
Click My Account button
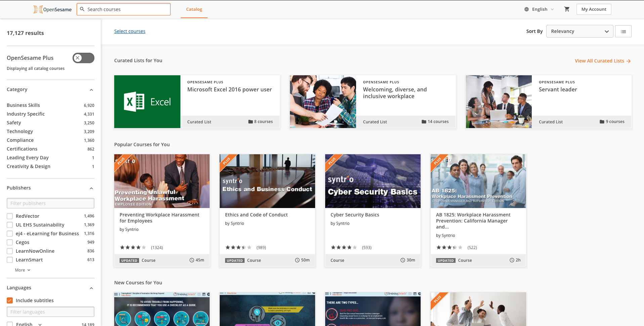pyautogui.click(x=594, y=9)
